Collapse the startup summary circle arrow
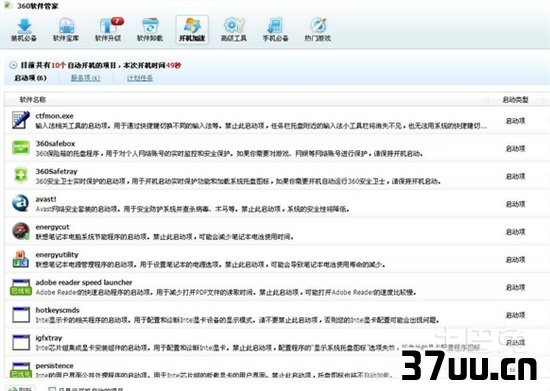550x391 pixels. pyautogui.click(x=13, y=65)
